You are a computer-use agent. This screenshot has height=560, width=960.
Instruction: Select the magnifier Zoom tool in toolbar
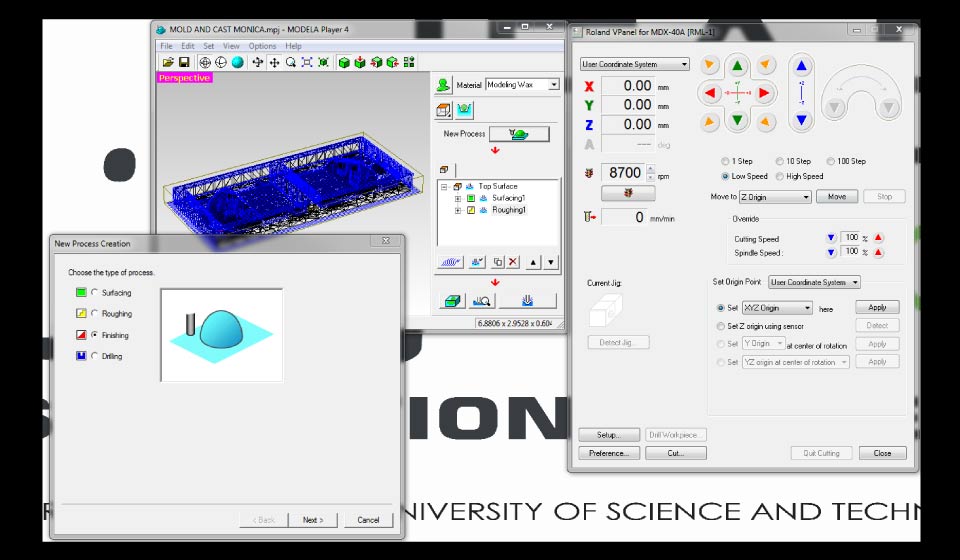(291, 62)
